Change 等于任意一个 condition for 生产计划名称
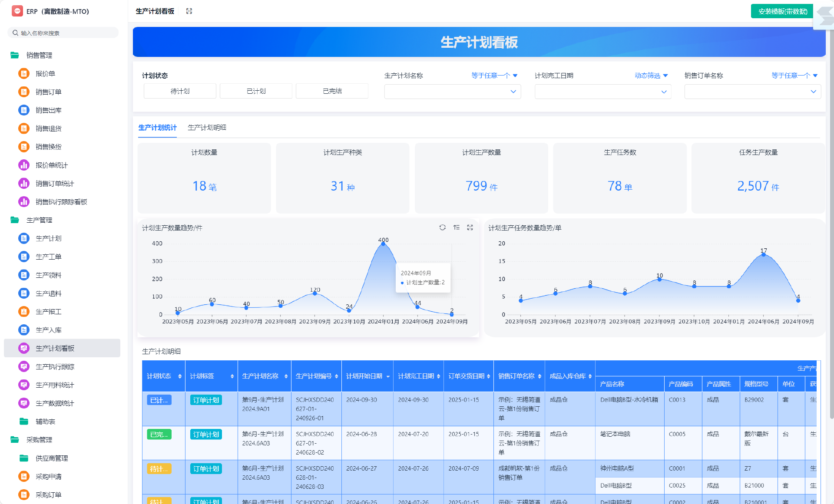 pos(494,76)
